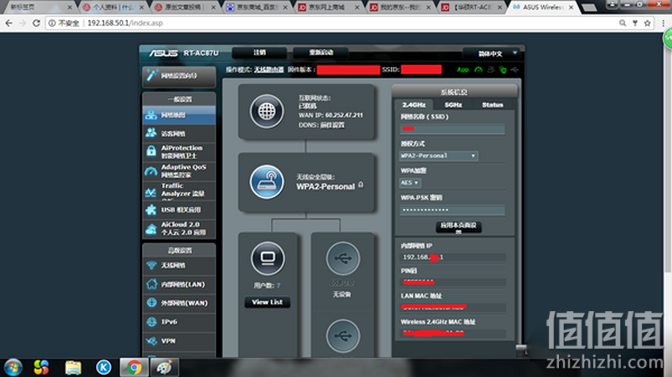The height and width of the screenshot is (377, 672).
Task: Expand the AES encryption dropdown
Action: pos(410,183)
